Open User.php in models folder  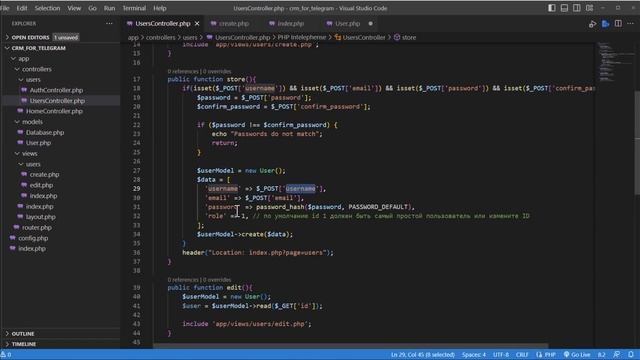(38, 143)
